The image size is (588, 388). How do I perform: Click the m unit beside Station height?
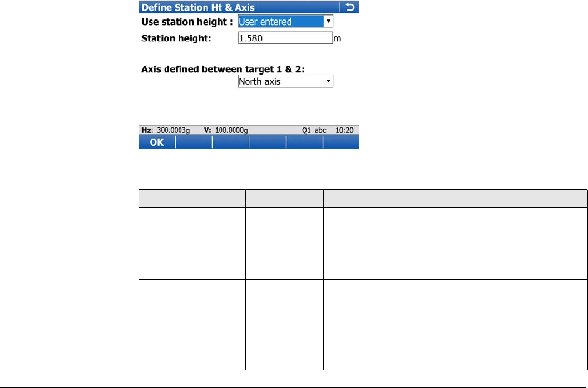(337, 38)
